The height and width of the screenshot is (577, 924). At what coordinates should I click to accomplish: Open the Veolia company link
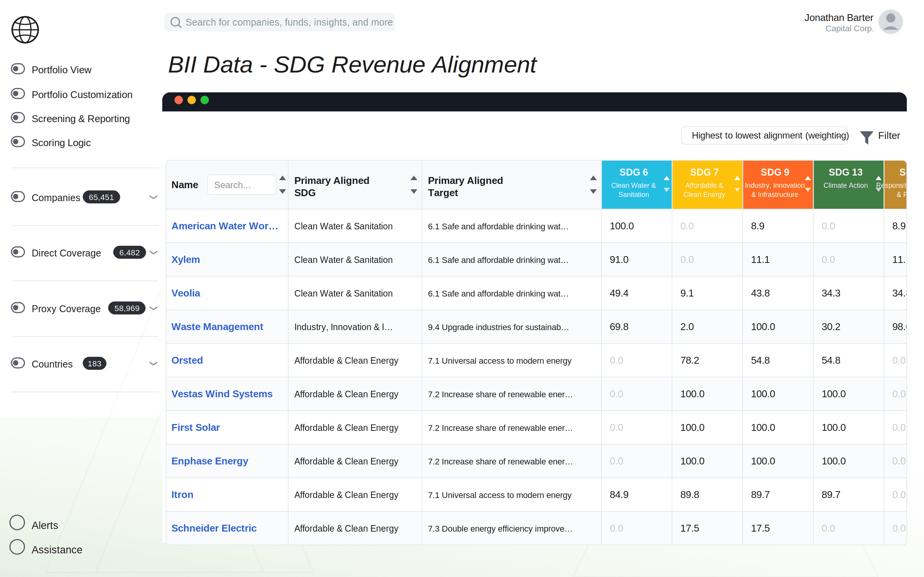pyautogui.click(x=186, y=293)
